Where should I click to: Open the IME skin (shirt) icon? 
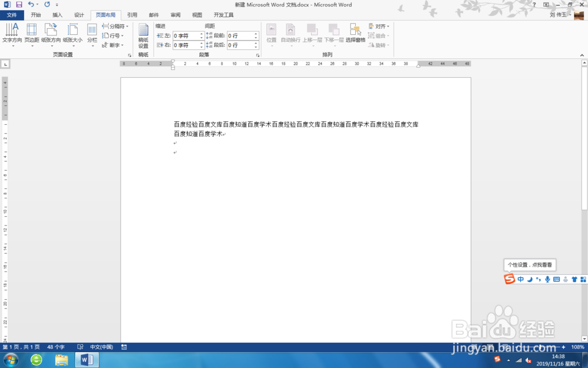pyautogui.click(x=574, y=279)
